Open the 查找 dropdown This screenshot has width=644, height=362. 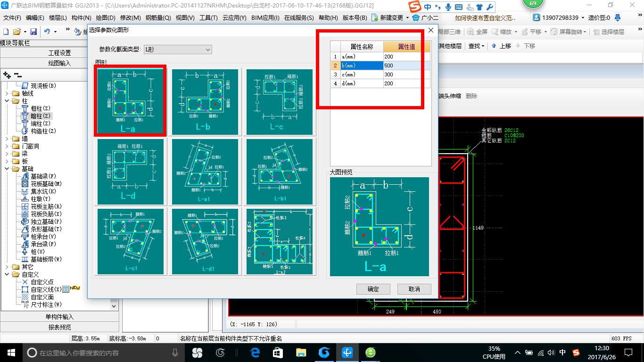click(x=476, y=46)
